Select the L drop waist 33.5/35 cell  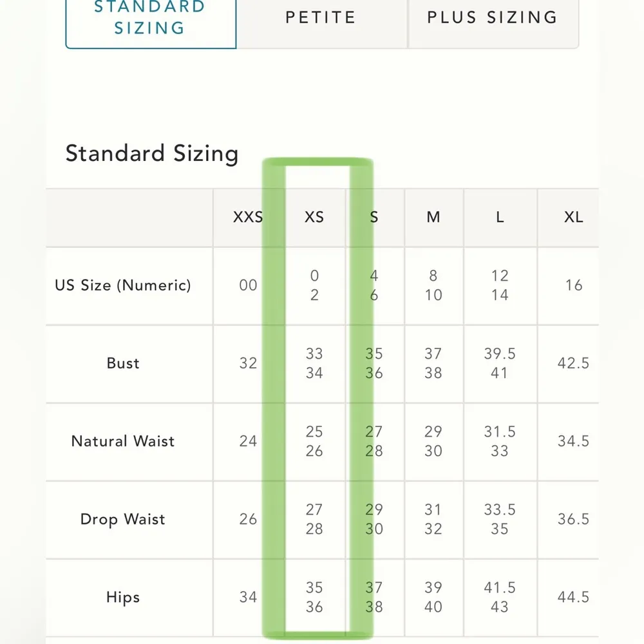[x=500, y=519]
